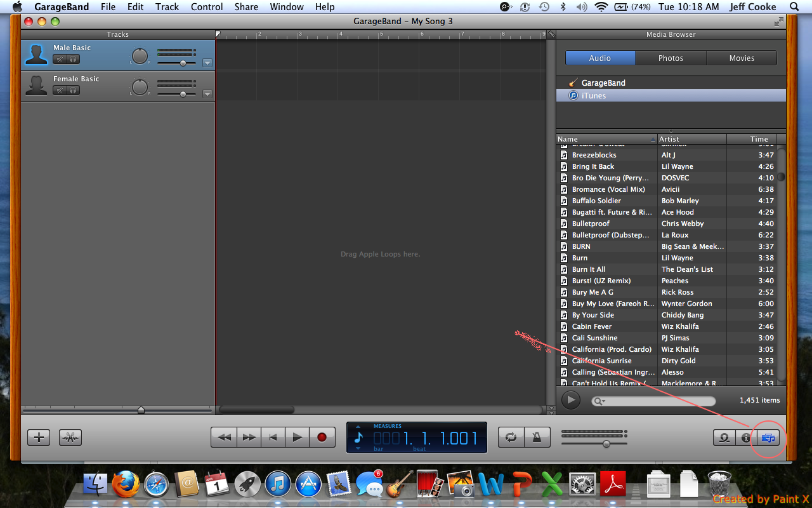
Task: Open the Share menu
Action: (x=246, y=7)
